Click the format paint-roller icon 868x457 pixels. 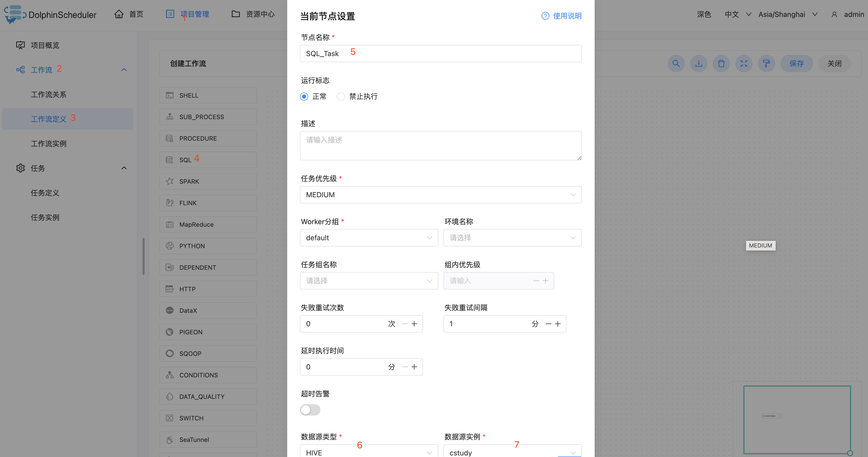pyautogui.click(x=766, y=63)
